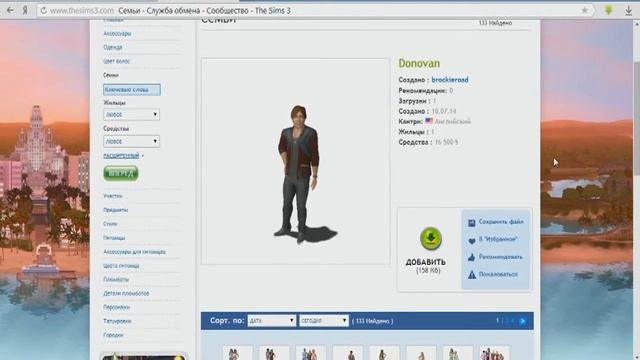The image size is (640, 360).
Task: Open sort-by 'дата' dropdown
Action: (271, 321)
